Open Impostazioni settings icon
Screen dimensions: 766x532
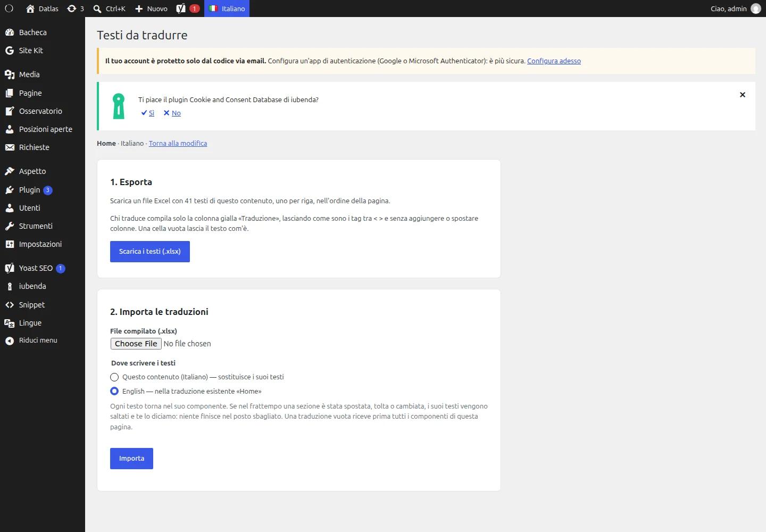tap(10, 244)
